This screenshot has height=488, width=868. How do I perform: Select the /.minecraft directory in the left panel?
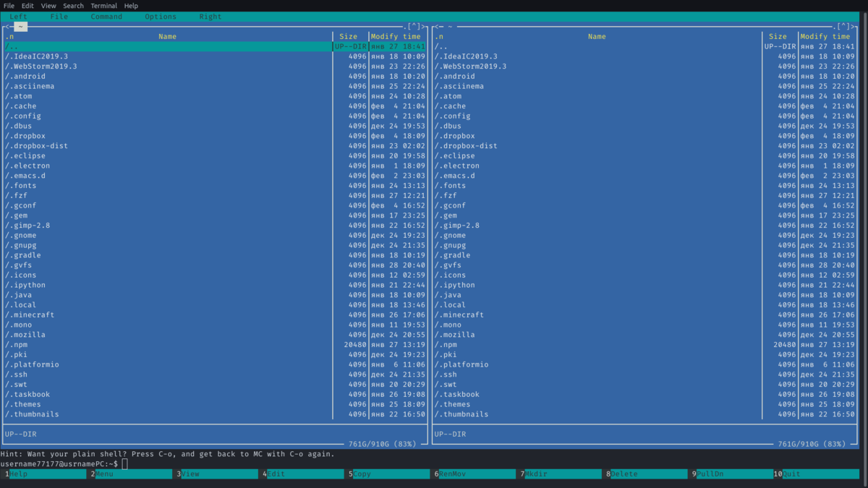(215, 314)
